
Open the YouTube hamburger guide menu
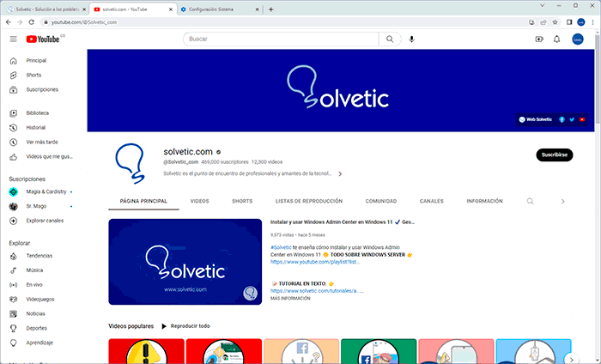[14, 39]
